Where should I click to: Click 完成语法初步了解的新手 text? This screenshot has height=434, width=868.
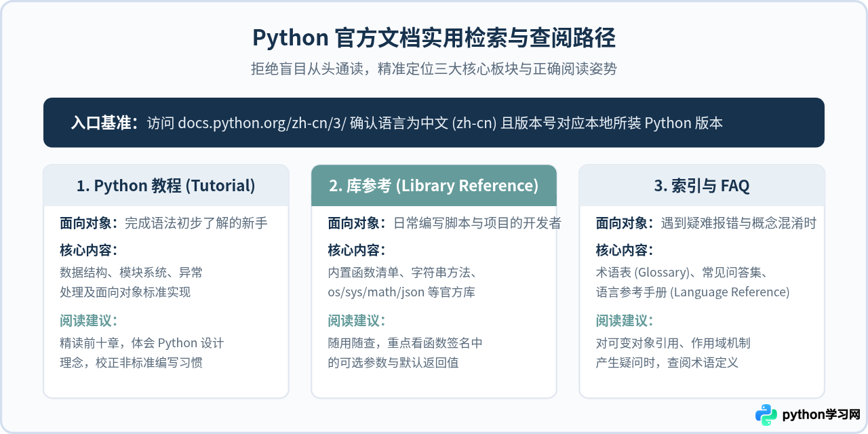196,223
